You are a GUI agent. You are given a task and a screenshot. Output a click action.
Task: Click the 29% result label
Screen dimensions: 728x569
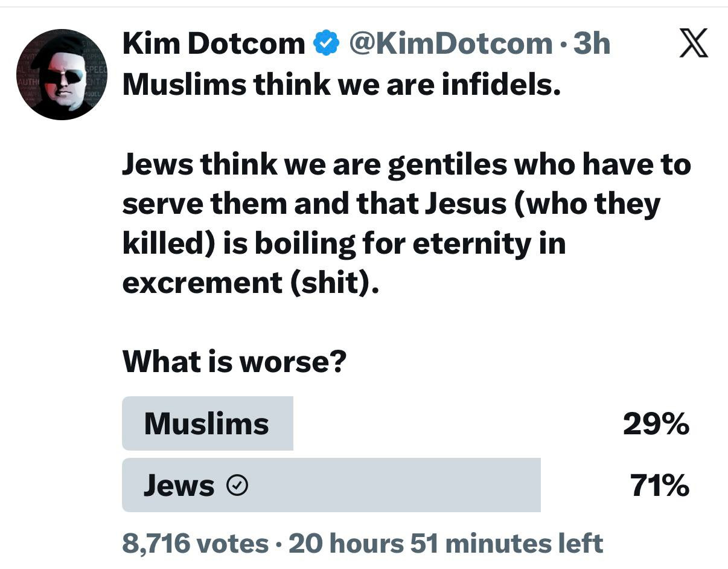coord(656,423)
